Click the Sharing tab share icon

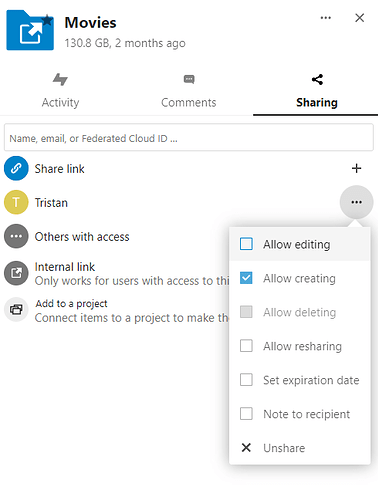click(x=317, y=79)
